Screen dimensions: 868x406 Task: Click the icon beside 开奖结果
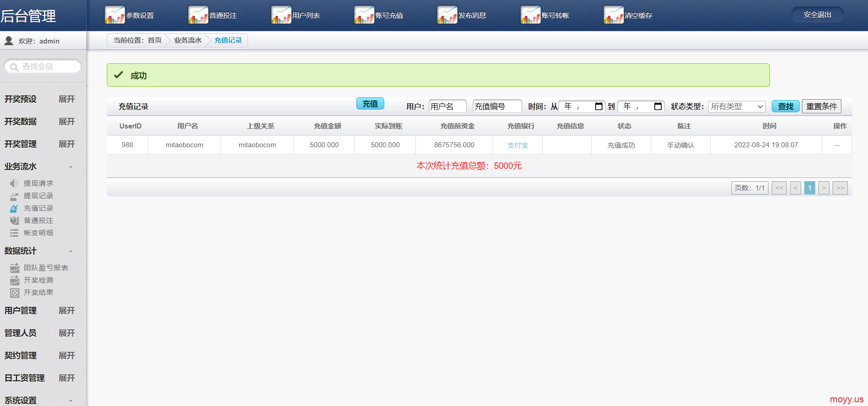tap(15, 293)
